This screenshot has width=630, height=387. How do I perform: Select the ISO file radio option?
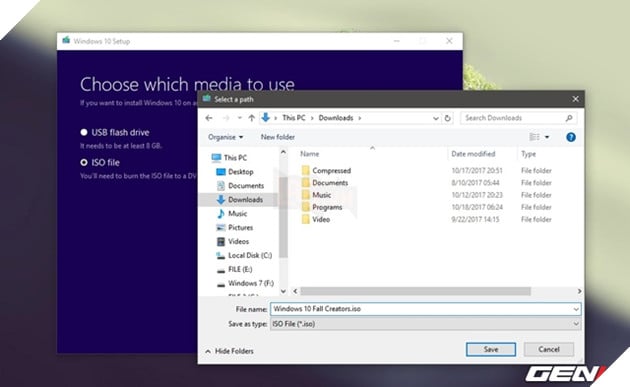pos(84,162)
